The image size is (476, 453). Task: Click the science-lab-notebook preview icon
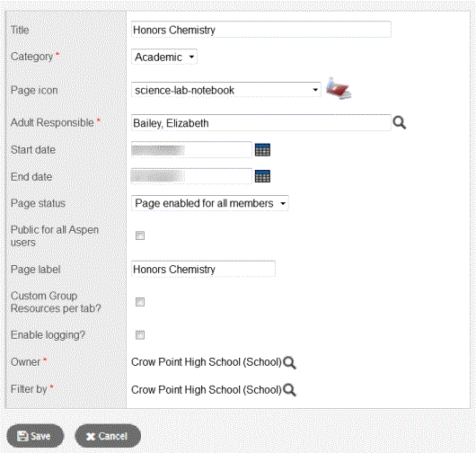point(339,88)
